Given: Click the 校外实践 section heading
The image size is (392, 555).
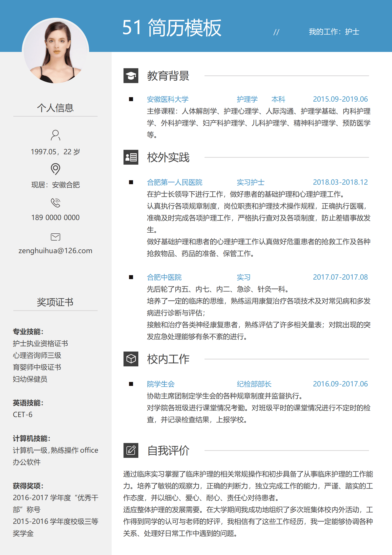Looking at the screenshot, I should click(x=168, y=157).
